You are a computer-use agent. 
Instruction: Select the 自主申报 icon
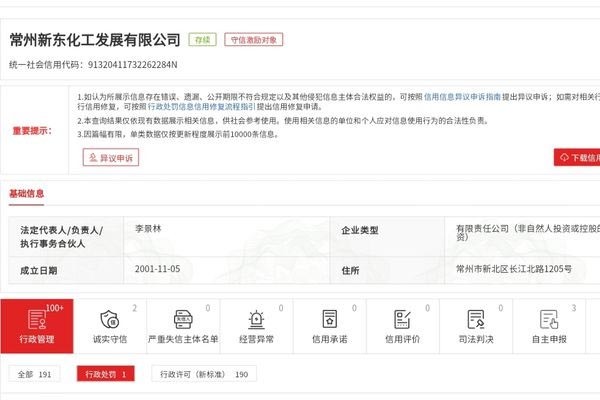(x=549, y=320)
